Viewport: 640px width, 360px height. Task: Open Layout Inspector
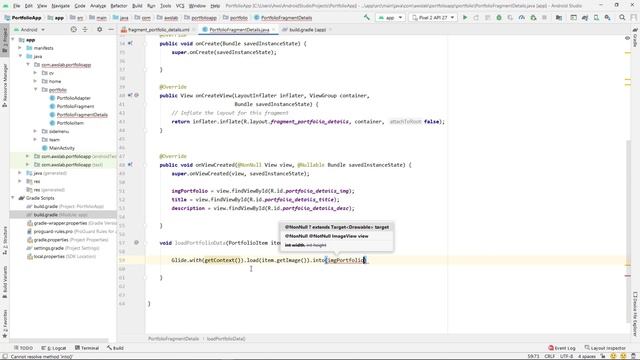click(605, 348)
